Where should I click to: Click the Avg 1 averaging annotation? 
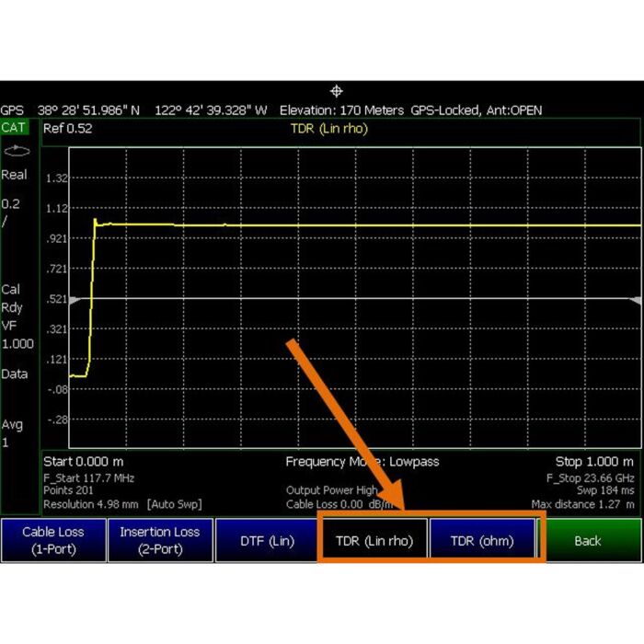tap(12, 433)
